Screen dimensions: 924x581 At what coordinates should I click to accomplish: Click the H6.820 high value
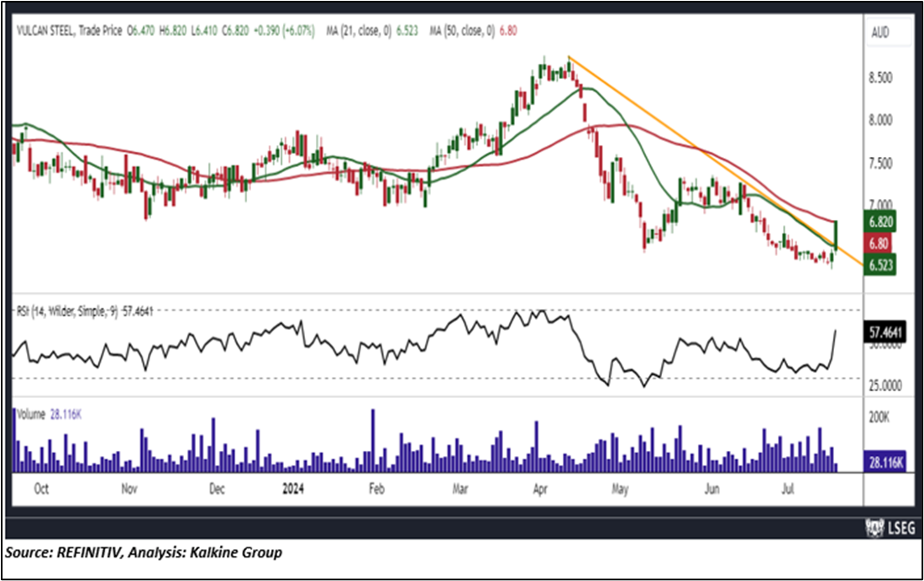[x=173, y=30]
